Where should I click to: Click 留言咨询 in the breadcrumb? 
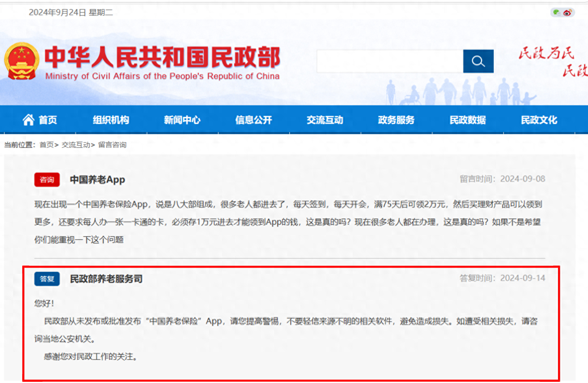pyautogui.click(x=112, y=145)
